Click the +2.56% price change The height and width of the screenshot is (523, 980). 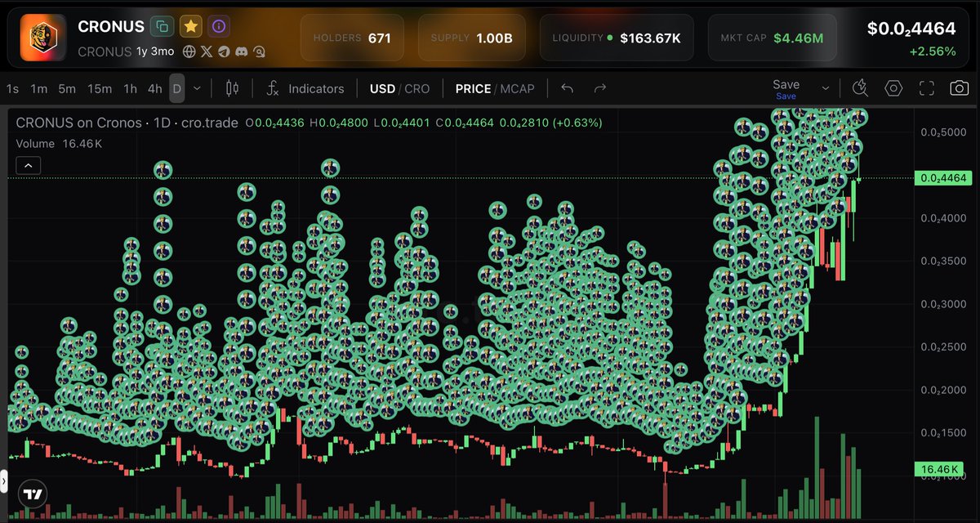click(x=933, y=51)
